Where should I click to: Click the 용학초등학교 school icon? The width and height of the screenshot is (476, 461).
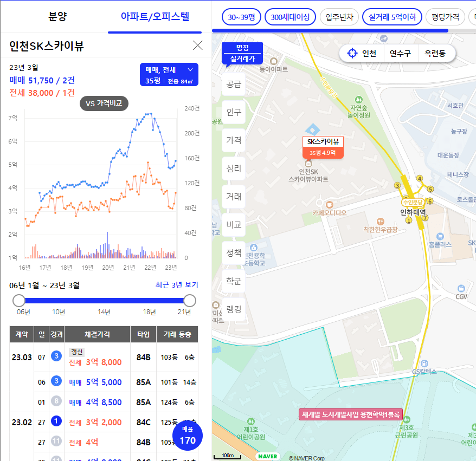point(254,248)
